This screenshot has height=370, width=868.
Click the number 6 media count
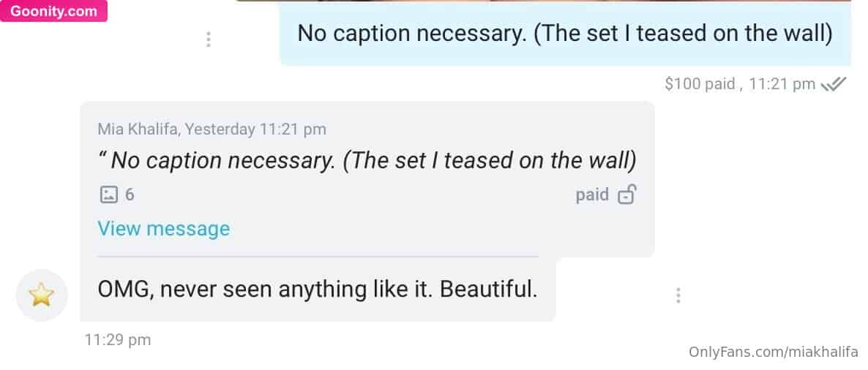[130, 195]
